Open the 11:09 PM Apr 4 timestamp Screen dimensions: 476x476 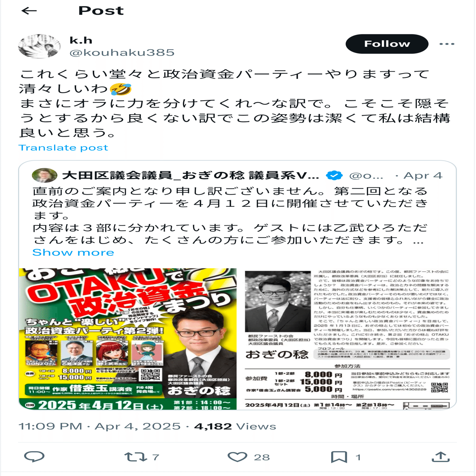click(x=100, y=426)
